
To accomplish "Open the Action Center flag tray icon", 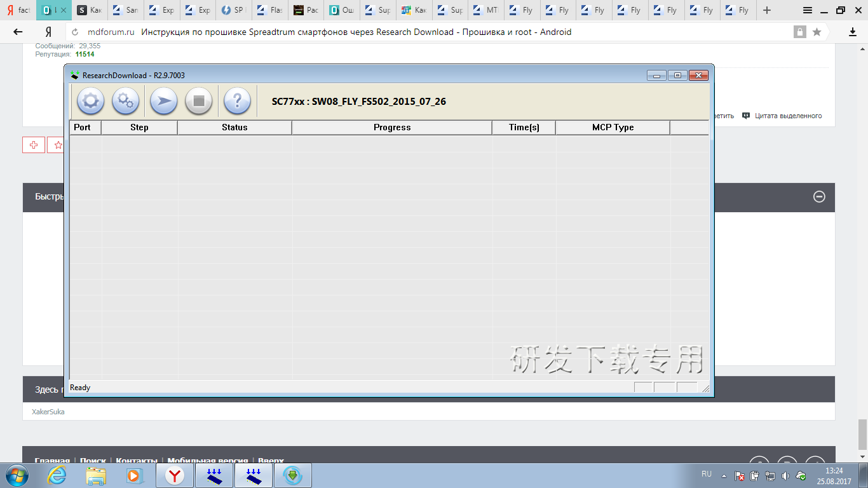I will 740,475.
